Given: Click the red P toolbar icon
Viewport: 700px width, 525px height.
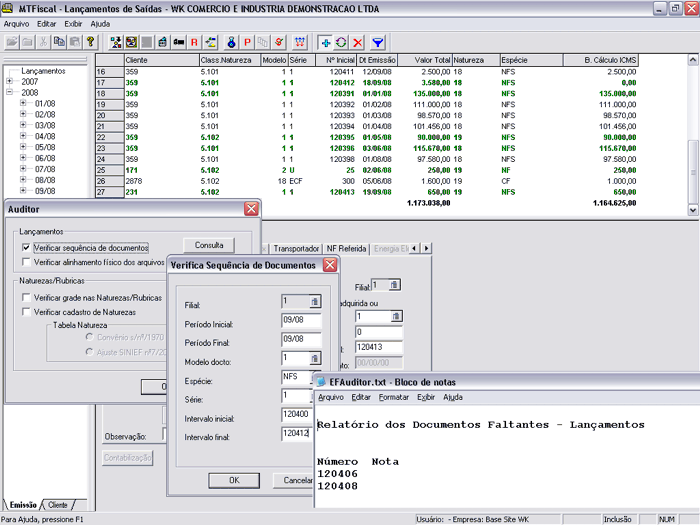Looking at the screenshot, I should coord(246,42).
